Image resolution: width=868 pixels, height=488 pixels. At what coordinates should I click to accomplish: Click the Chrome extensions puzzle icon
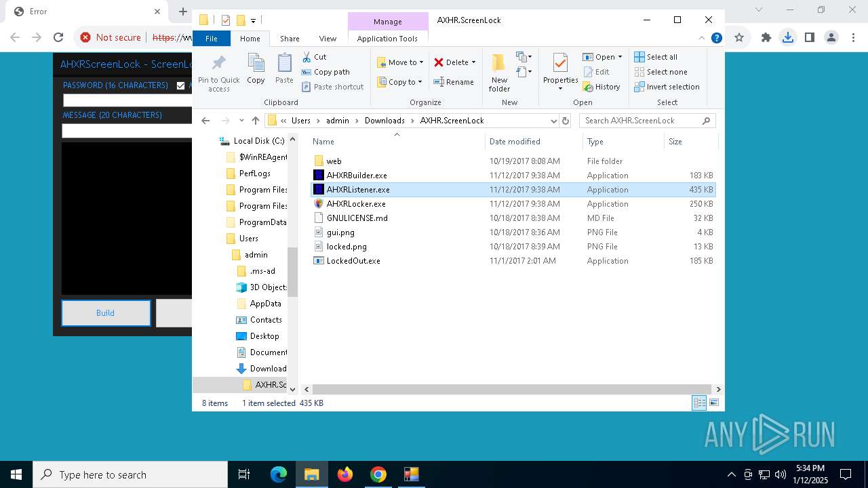pyautogui.click(x=766, y=37)
